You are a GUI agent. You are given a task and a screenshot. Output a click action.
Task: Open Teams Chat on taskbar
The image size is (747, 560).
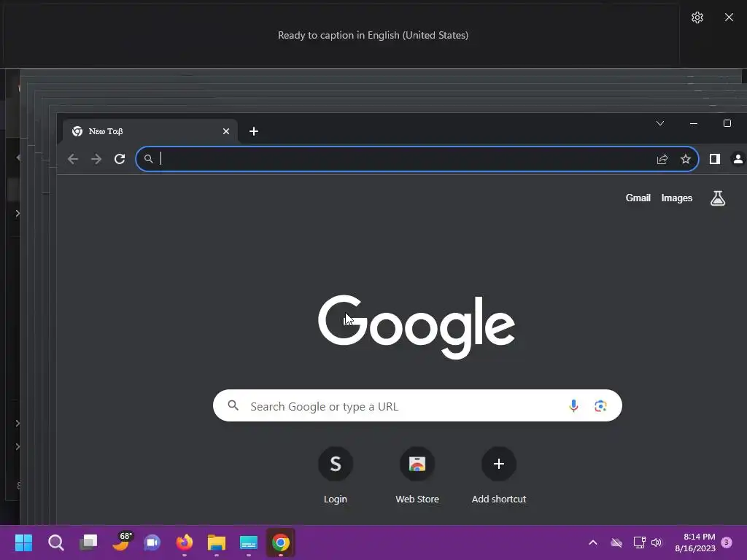[152, 542]
